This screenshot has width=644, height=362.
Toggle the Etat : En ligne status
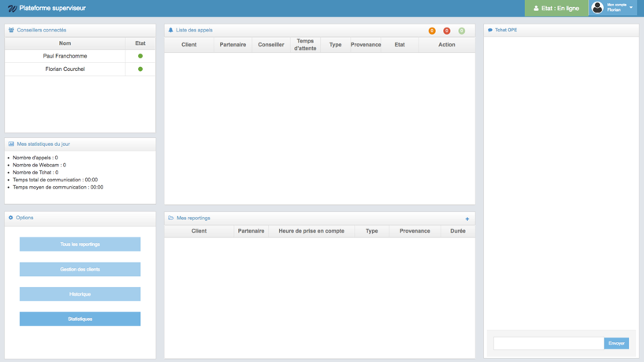[x=557, y=9]
